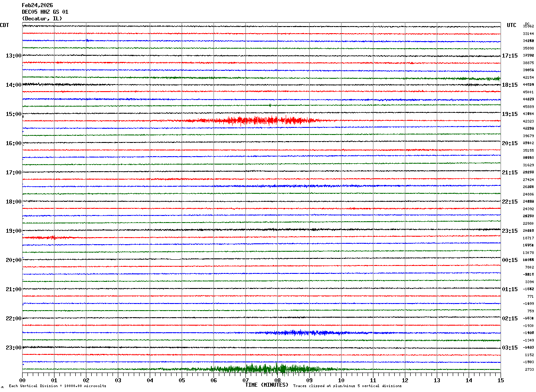
Task: Click the DC offset value 2733
Action: (529, 369)
